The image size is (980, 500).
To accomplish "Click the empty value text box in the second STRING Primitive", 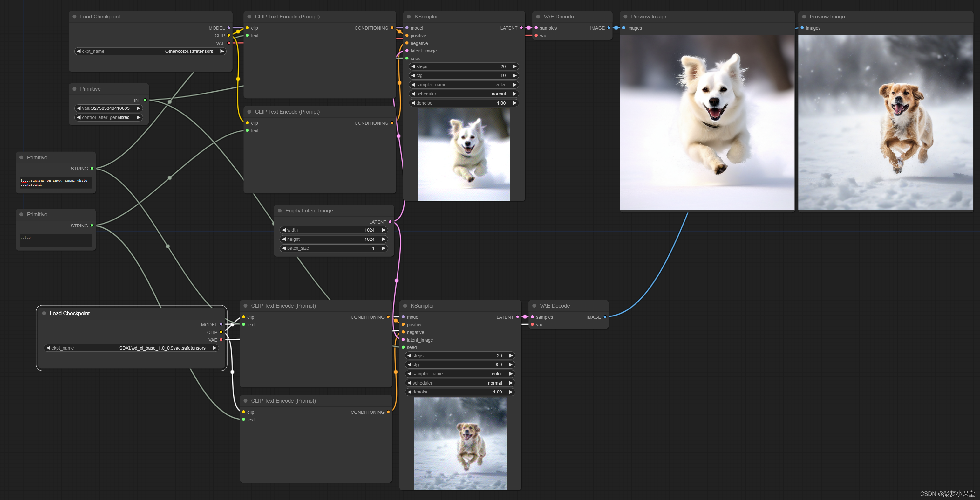I will tap(56, 240).
